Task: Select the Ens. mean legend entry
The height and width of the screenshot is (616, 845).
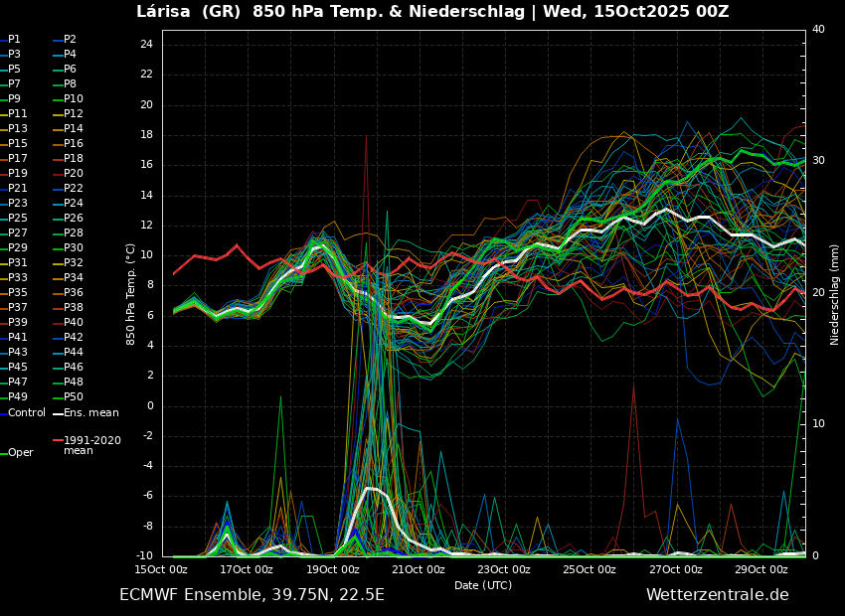Action: [90, 412]
